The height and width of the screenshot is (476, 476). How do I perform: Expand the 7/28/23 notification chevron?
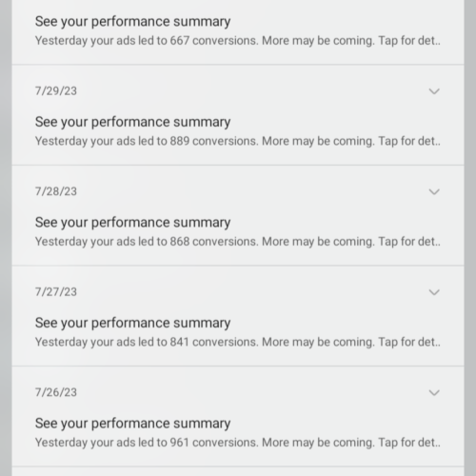434,191
